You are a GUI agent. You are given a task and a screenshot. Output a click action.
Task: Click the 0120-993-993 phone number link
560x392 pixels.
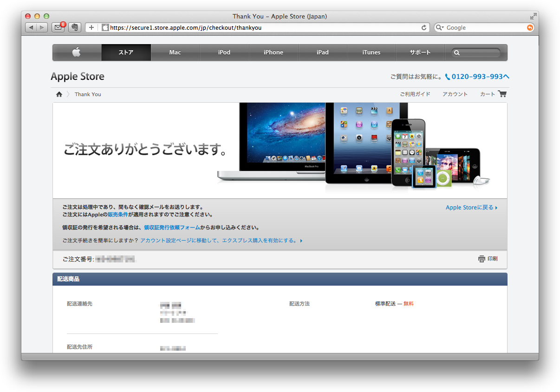coord(477,77)
